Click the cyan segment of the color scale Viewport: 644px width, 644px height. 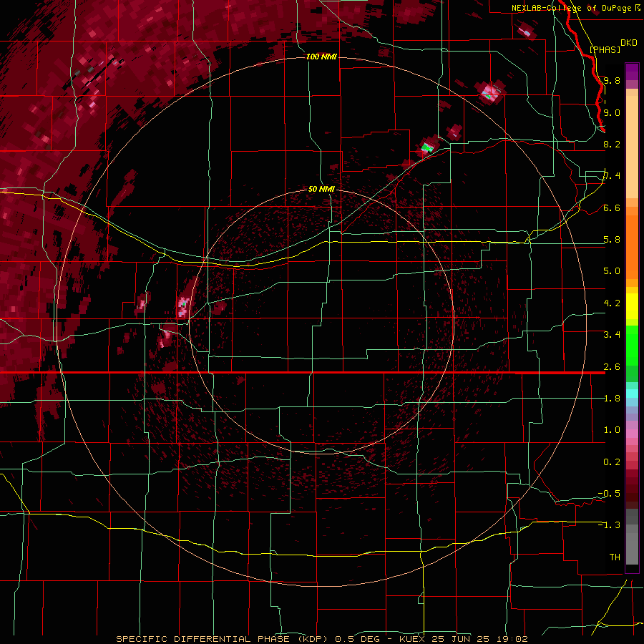[632, 394]
